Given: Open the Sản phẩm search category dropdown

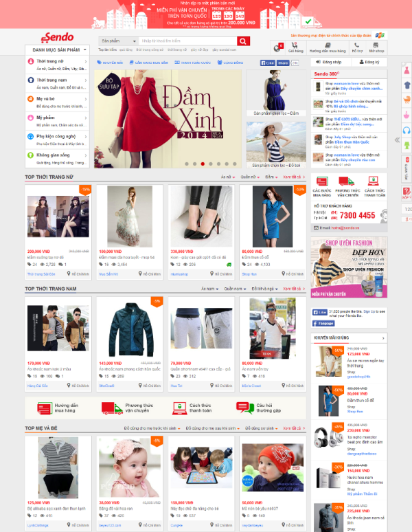Looking at the screenshot, I should [117, 41].
